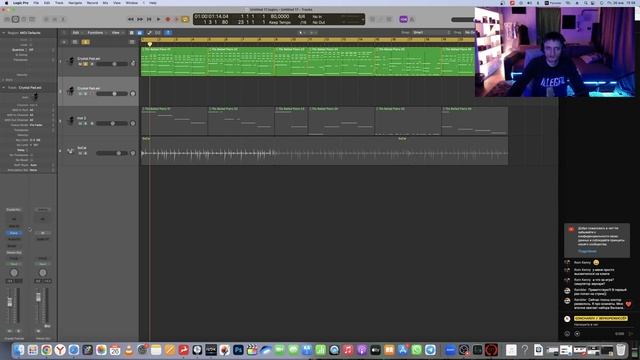Open Telegram from the Dock
This screenshot has width=640, height=360.
[430, 350]
